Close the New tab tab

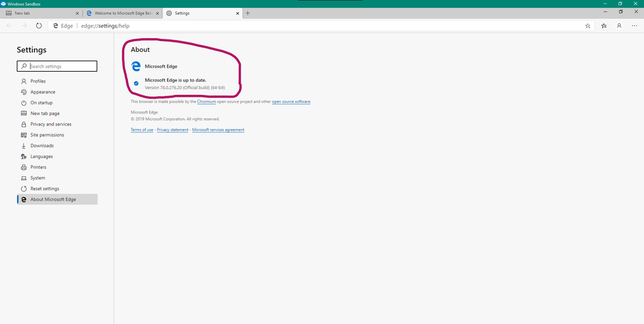click(77, 13)
